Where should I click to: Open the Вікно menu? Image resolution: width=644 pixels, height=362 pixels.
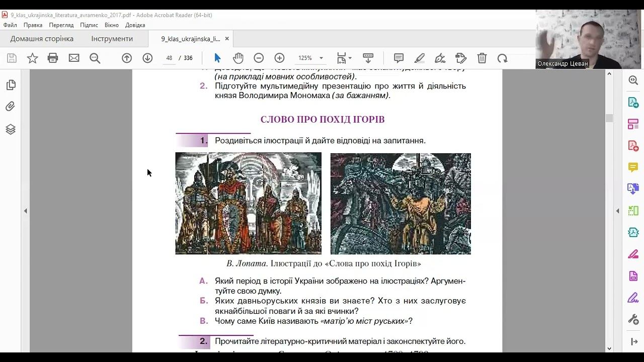click(112, 25)
